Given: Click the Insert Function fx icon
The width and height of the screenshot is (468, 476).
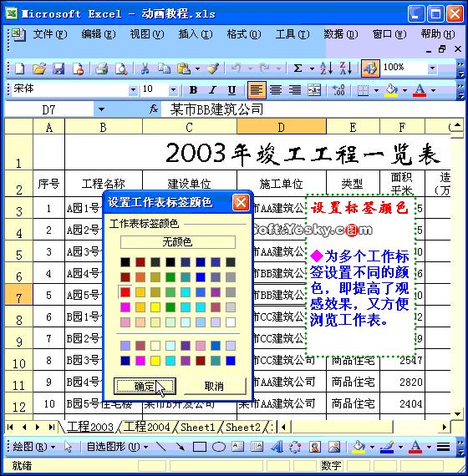Looking at the screenshot, I should click(154, 109).
